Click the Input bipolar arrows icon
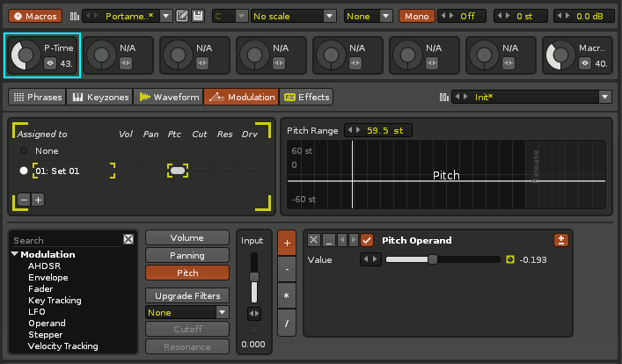The height and width of the screenshot is (364, 622). 254,314
